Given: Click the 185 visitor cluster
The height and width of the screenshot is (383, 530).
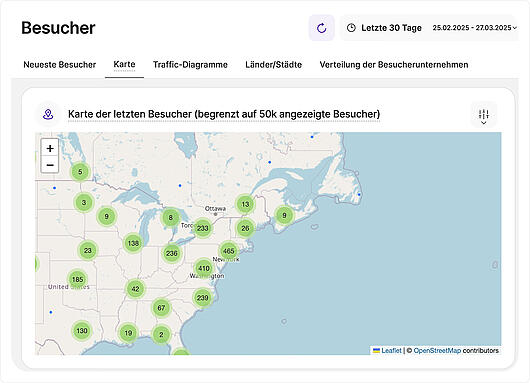Looking at the screenshot, I should 77,280.
